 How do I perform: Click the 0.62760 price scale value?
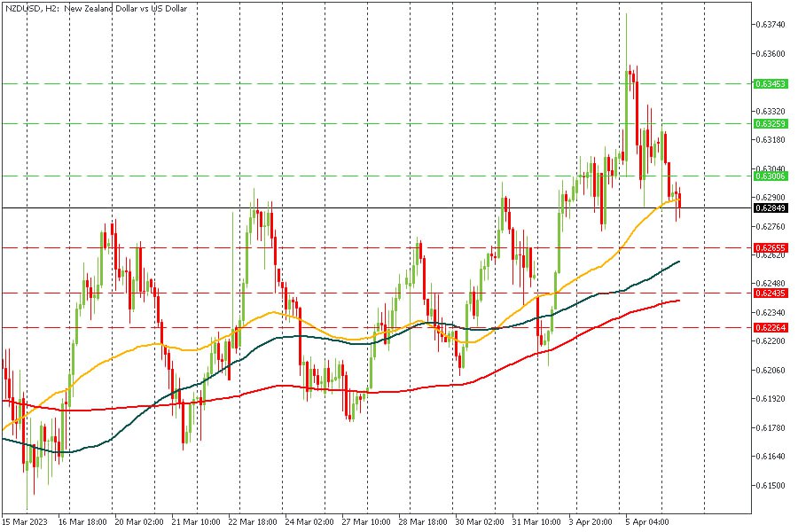[770, 226]
